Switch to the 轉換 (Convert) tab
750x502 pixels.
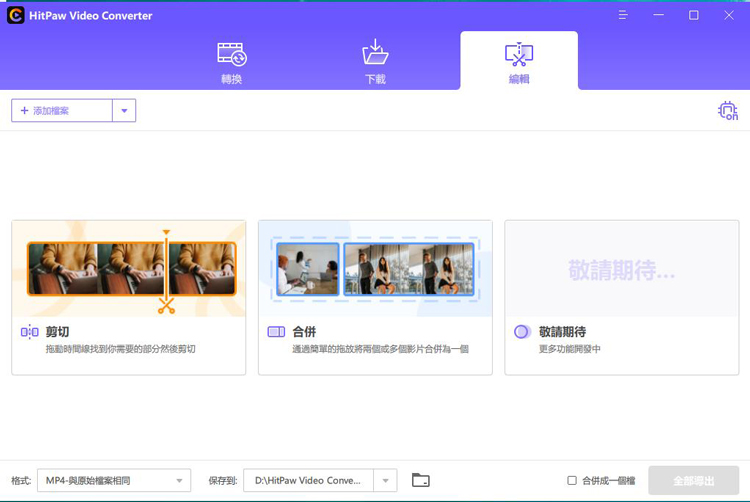point(232,63)
